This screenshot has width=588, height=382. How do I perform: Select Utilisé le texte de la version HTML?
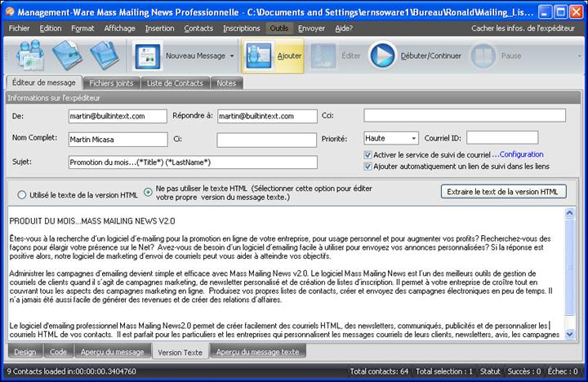coord(22,195)
